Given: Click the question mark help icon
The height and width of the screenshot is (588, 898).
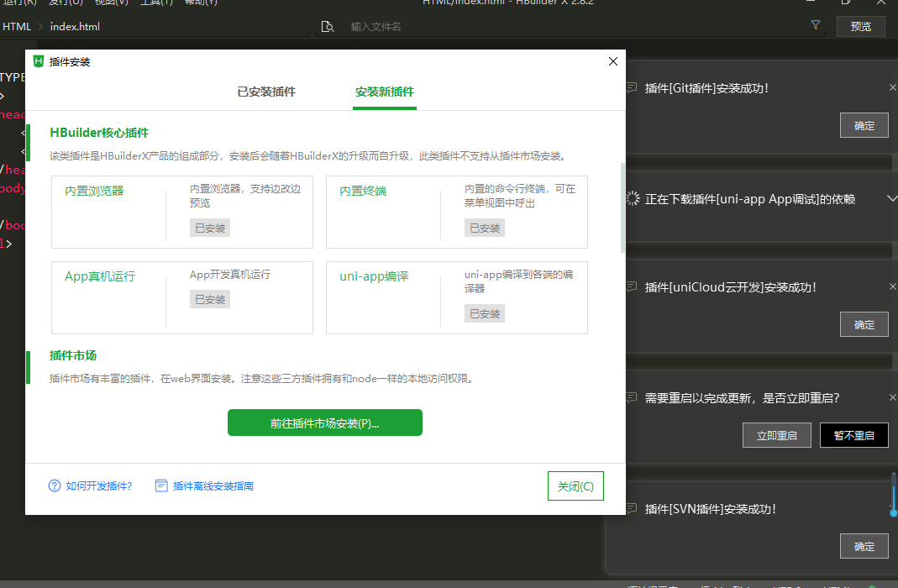Looking at the screenshot, I should [55, 486].
